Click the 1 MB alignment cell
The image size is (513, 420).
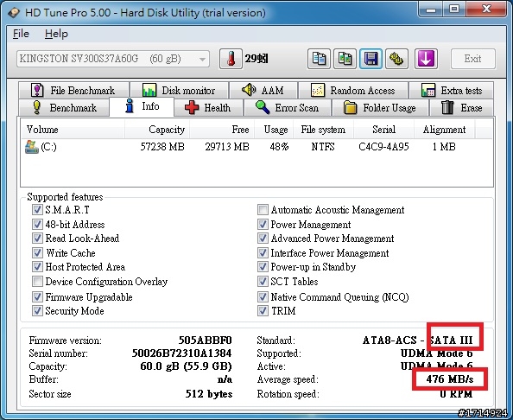pyautogui.click(x=444, y=147)
